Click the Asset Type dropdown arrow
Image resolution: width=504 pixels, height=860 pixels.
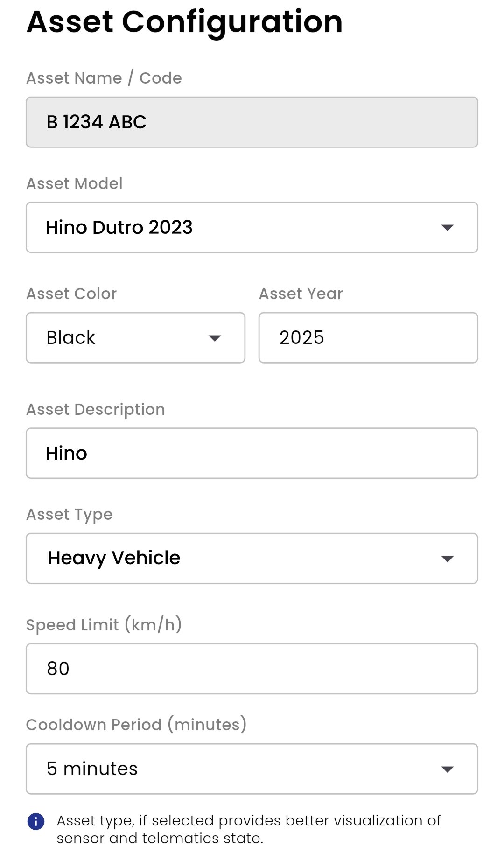(x=448, y=558)
